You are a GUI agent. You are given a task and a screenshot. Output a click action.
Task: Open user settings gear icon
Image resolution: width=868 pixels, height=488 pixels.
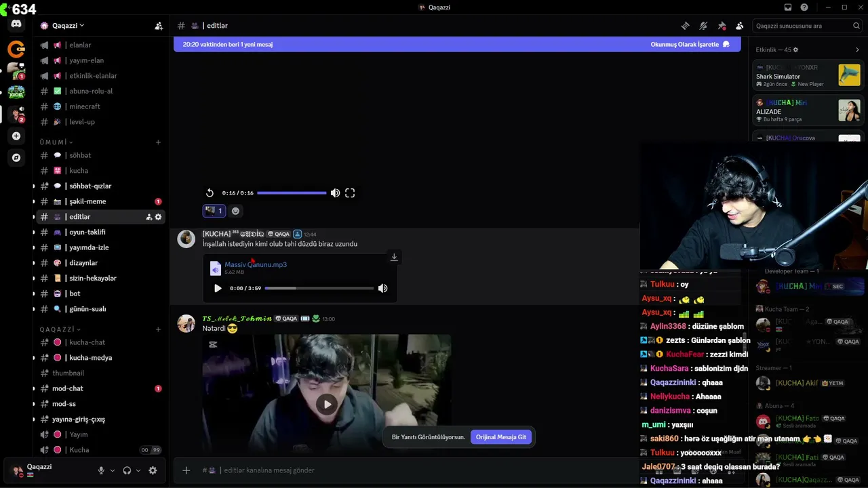click(153, 470)
